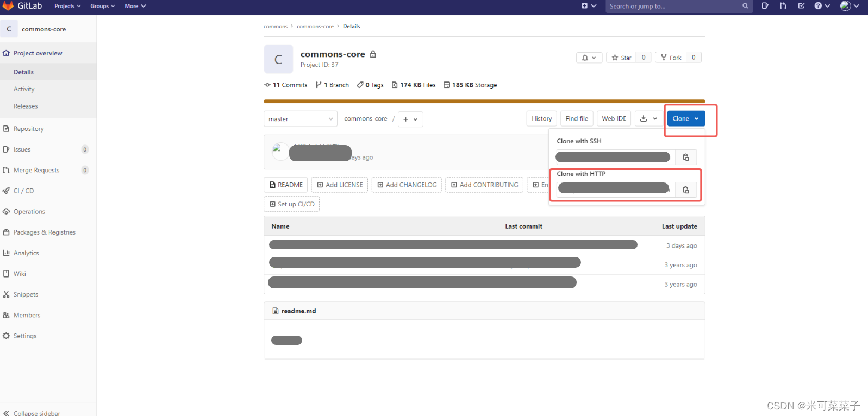Collapse the sidebar
This screenshot has height=416, width=868.
click(x=33, y=413)
